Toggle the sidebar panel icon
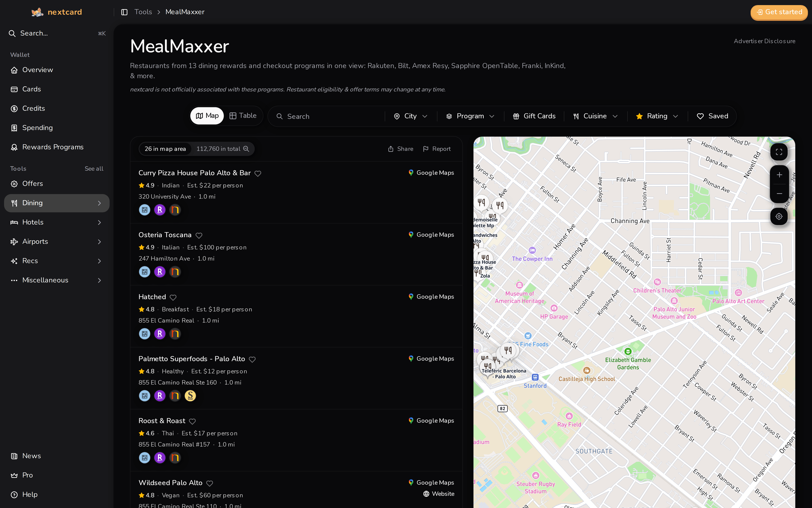 [124, 12]
